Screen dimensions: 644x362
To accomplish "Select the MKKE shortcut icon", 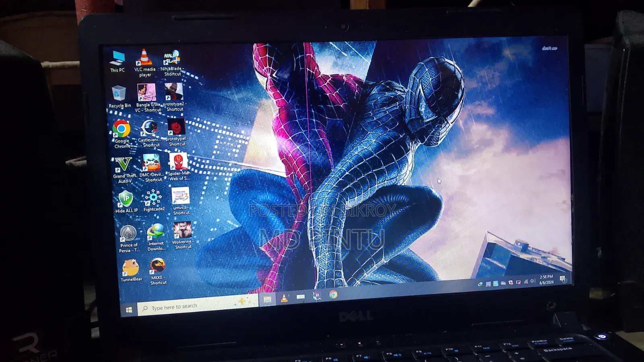I will coord(158,271).
